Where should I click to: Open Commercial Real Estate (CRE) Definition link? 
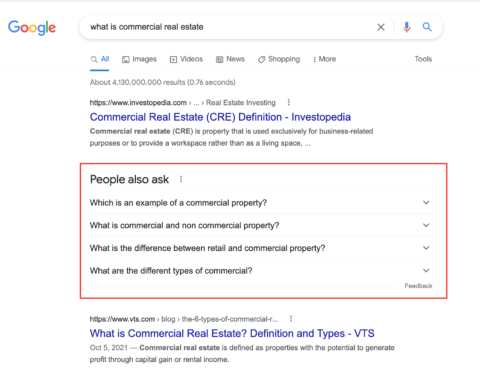[x=220, y=117]
